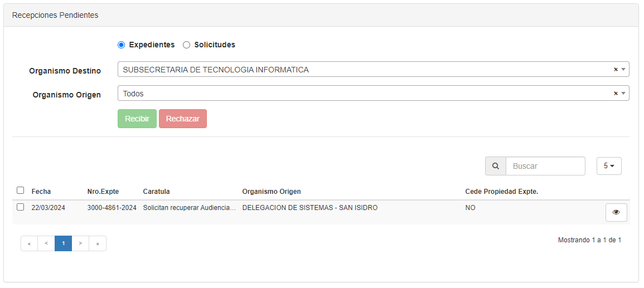Sort table by Organismo Origen column header
The width and height of the screenshot is (644, 288).
pyautogui.click(x=271, y=192)
